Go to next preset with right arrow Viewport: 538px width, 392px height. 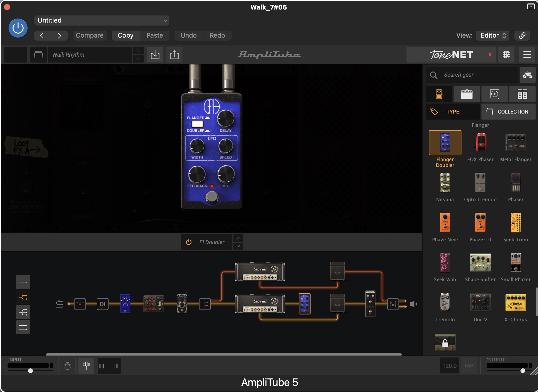[x=59, y=36]
